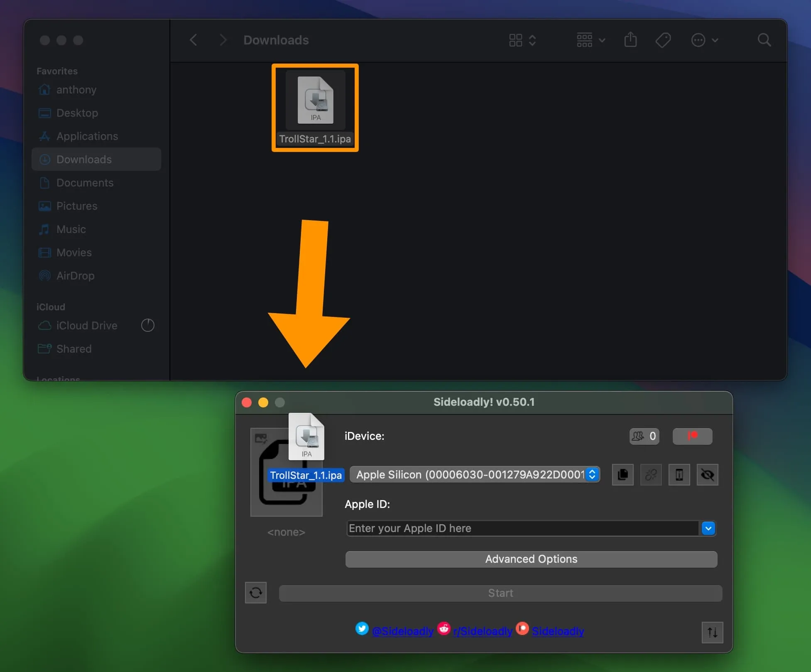Open Applications in Finder sidebar
Viewport: 811px width, 672px height.
click(x=96, y=136)
